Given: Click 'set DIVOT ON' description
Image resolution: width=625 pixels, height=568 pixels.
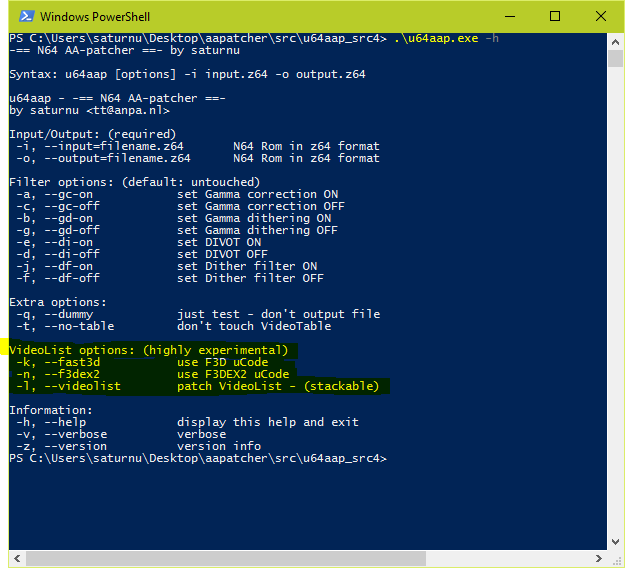Looking at the screenshot, I should click(x=219, y=242).
